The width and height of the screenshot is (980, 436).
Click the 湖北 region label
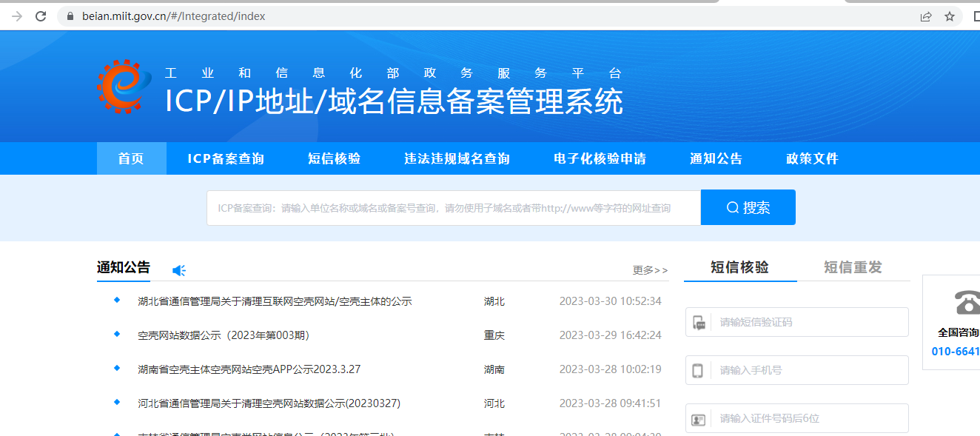[494, 301]
